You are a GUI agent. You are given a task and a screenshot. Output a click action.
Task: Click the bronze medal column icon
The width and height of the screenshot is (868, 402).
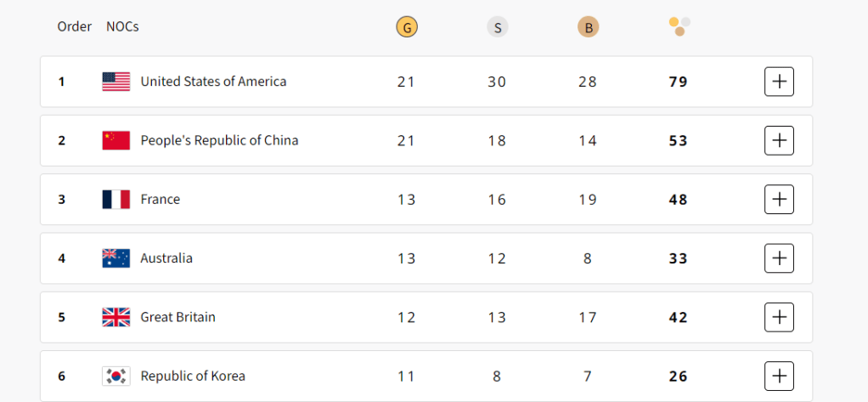588,27
